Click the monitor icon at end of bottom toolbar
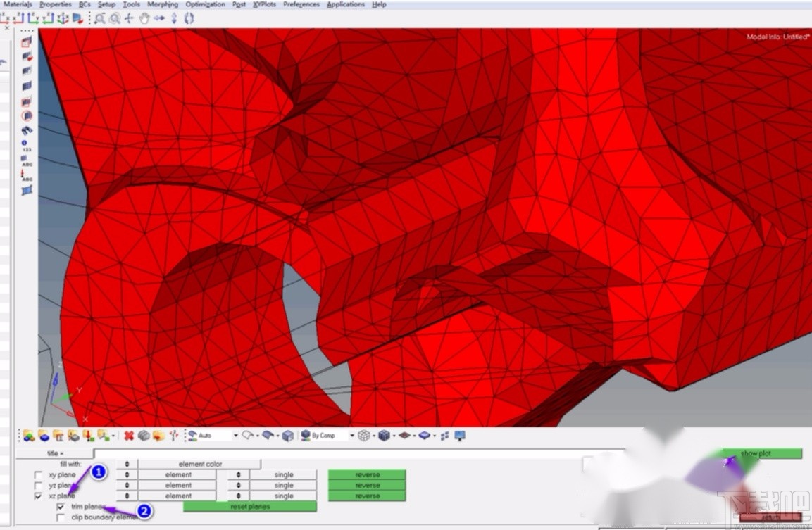 (x=460, y=436)
